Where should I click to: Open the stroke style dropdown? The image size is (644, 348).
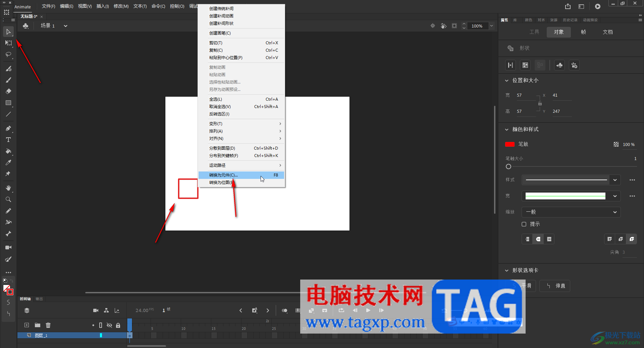615,180
